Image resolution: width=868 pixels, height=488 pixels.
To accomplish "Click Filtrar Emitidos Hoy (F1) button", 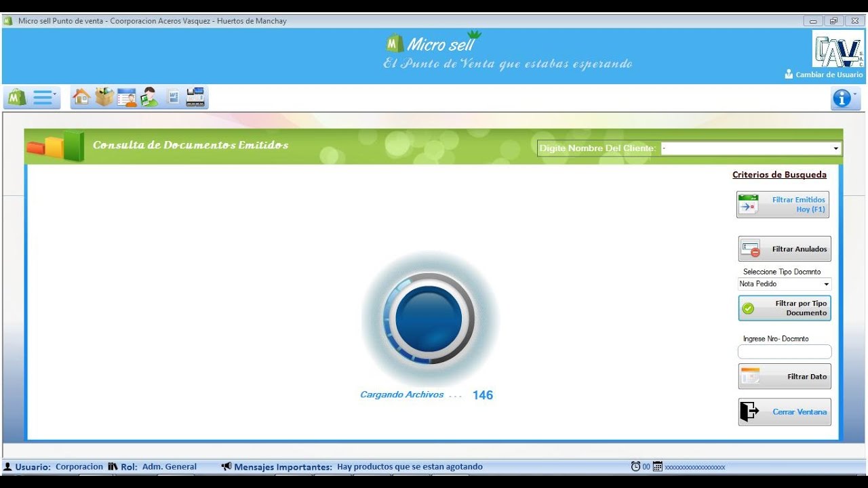I will [783, 204].
